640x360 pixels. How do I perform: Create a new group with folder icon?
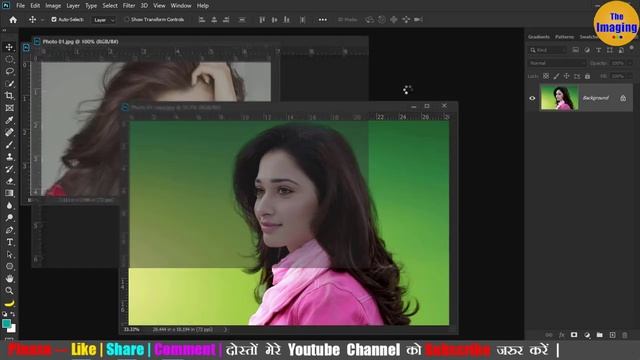pos(599,335)
